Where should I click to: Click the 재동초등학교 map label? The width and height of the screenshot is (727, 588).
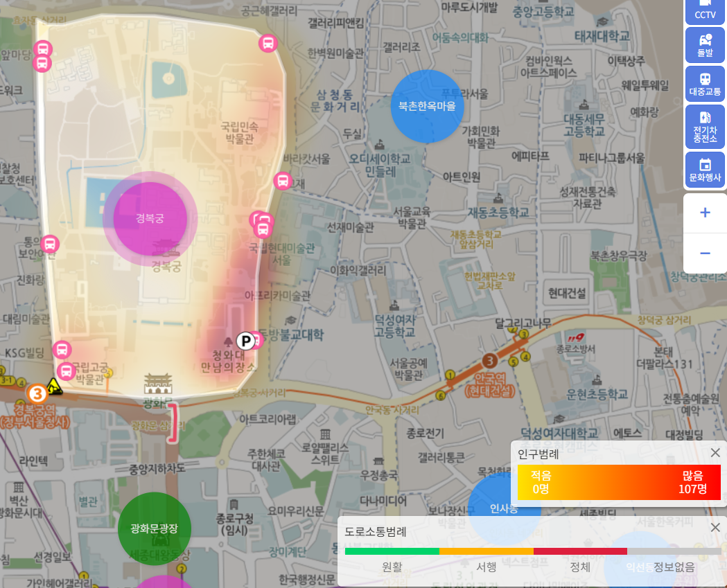click(498, 213)
